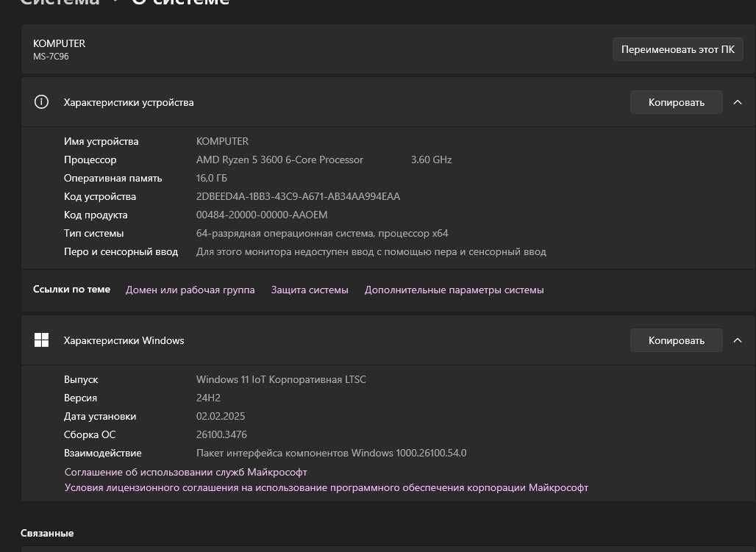756x552 pixels.
Task: Click the KOMPUTER heading above MS-7C96
Action: (60, 43)
